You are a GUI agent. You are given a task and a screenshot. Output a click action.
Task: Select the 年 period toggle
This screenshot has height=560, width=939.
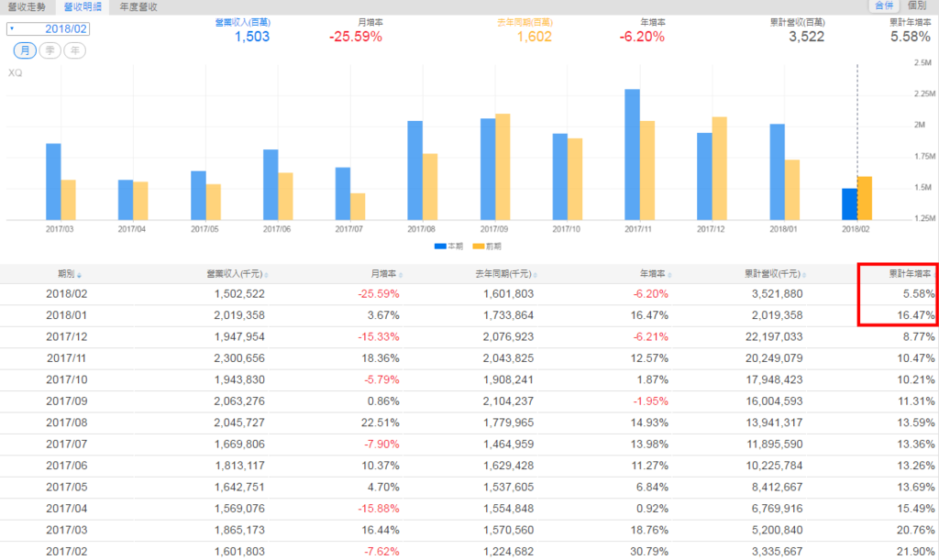tap(75, 50)
